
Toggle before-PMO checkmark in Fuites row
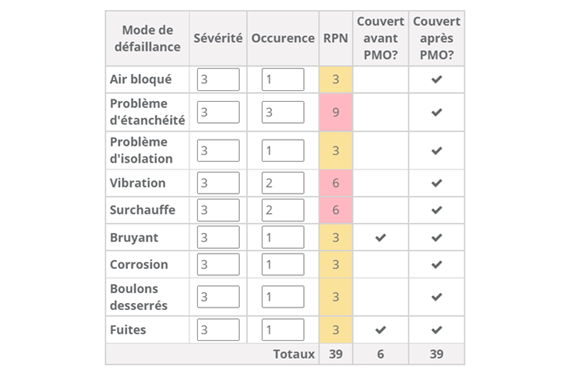coord(381,330)
